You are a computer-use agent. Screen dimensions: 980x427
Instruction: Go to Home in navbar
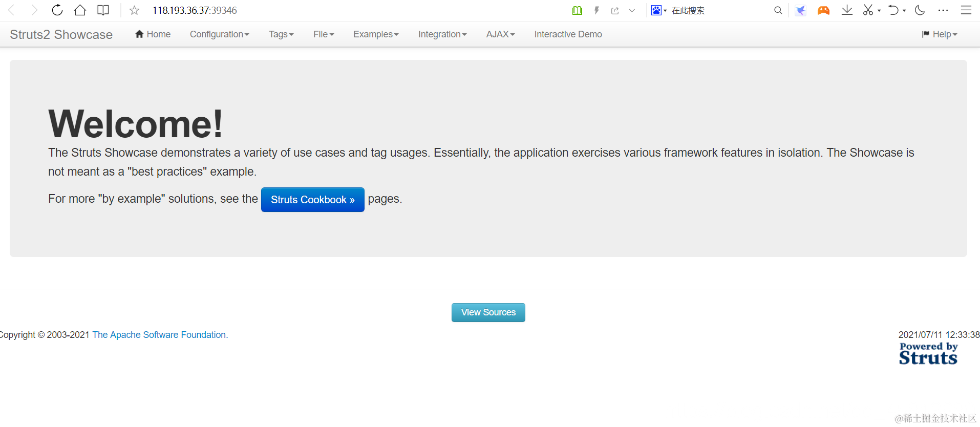coord(153,34)
